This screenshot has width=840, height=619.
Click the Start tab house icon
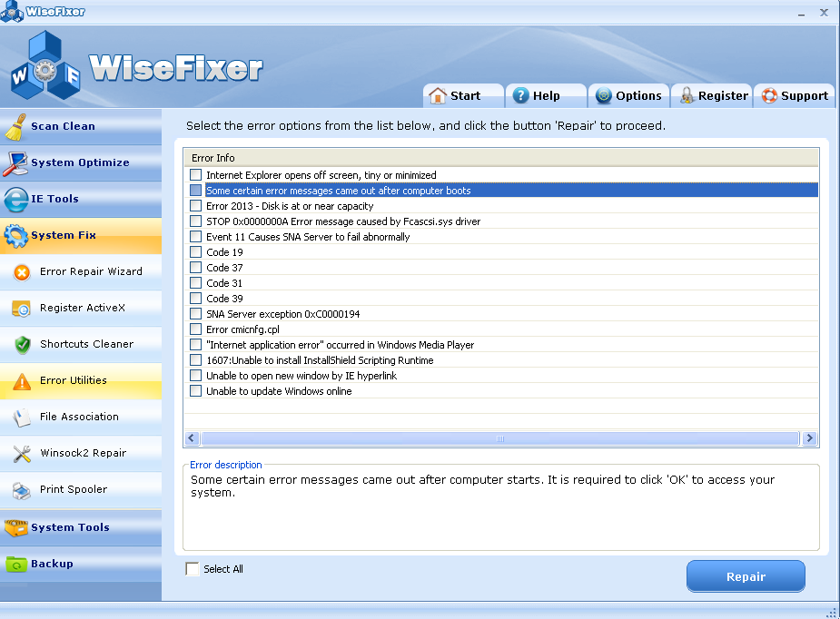(438, 95)
